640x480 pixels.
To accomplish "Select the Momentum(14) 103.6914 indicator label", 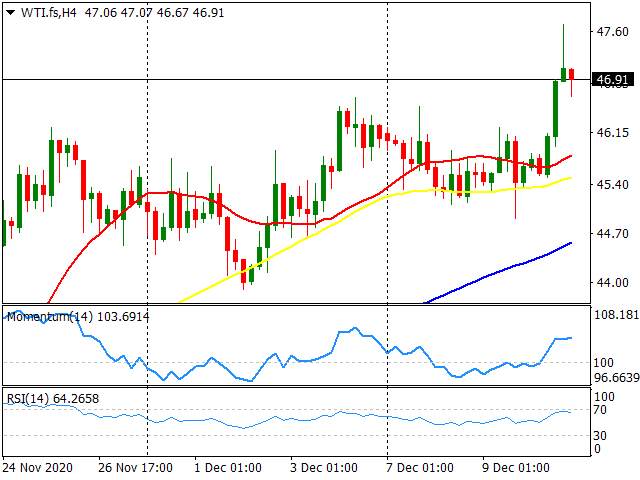I will 78,316.
